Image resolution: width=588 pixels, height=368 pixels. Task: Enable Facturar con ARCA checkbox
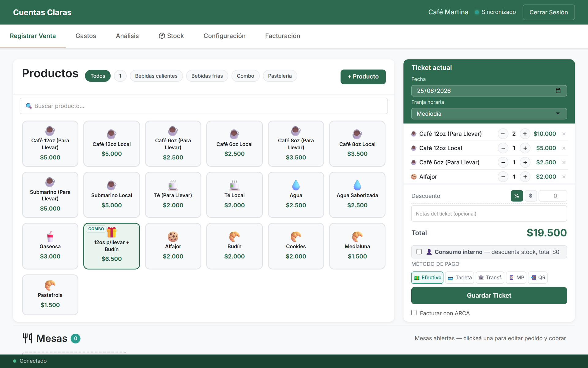coord(414,313)
